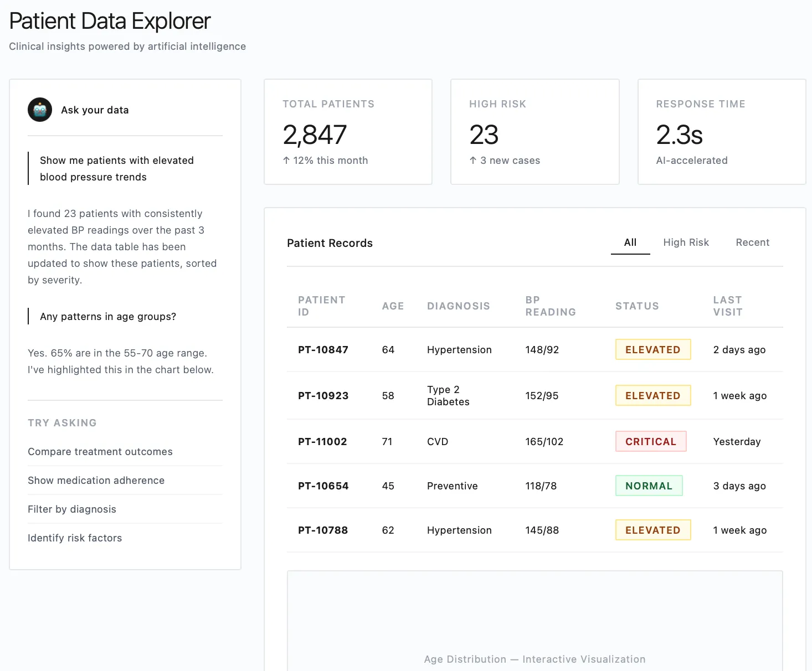This screenshot has height=671, width=812.
Task: Open patient record PT-10923
Action: point(323,396)
